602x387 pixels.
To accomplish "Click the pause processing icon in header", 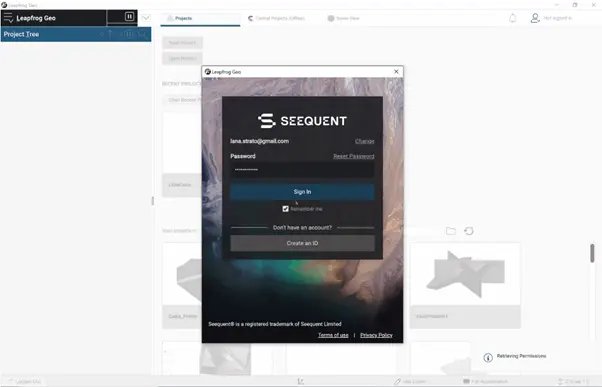I will [x=129, y=17].
